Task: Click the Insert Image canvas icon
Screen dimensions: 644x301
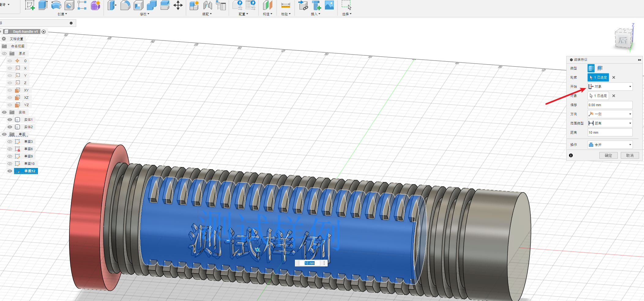Action: (x=329, y=5)
